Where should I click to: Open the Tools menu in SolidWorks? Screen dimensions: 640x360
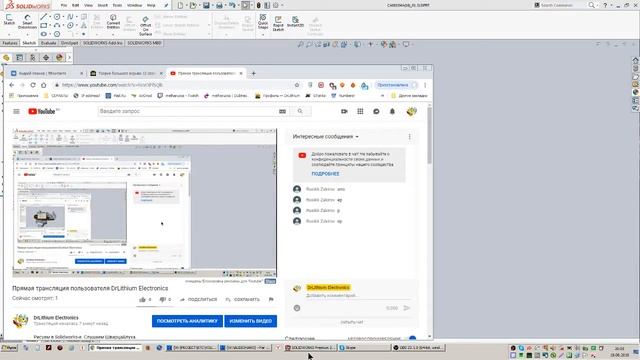click(x=117, y=5)
